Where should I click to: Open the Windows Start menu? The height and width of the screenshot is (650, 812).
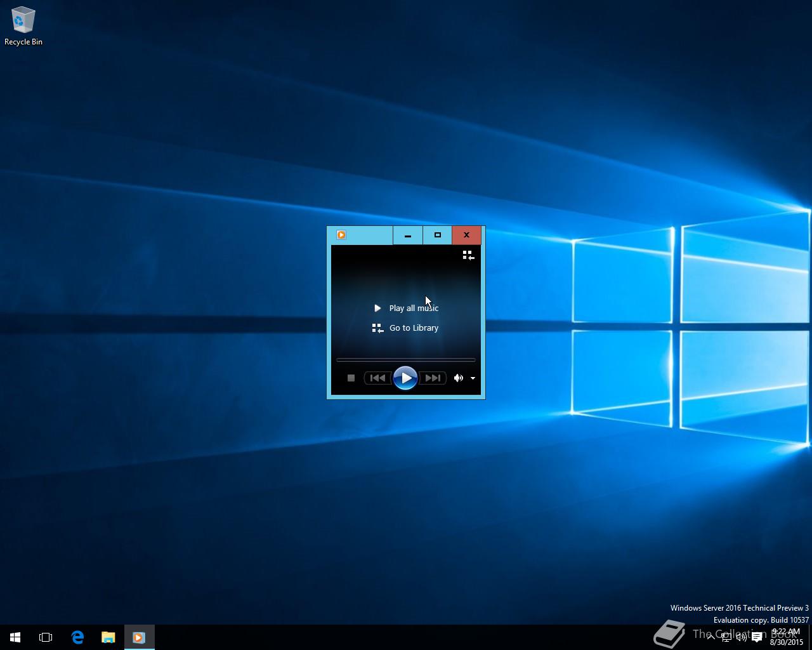pos(15,637)
